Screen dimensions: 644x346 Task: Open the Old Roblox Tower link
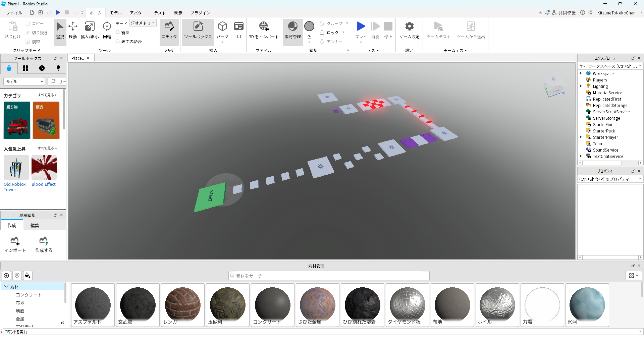tap(14, 187)
